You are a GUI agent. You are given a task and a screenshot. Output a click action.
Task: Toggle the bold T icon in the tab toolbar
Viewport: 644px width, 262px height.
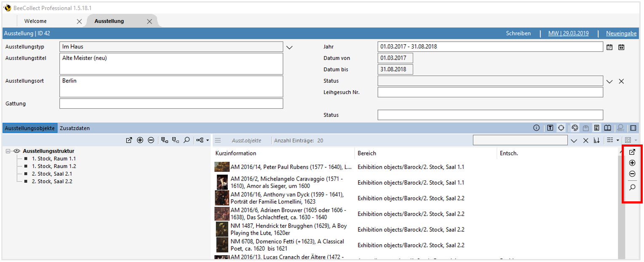[550, 128]
